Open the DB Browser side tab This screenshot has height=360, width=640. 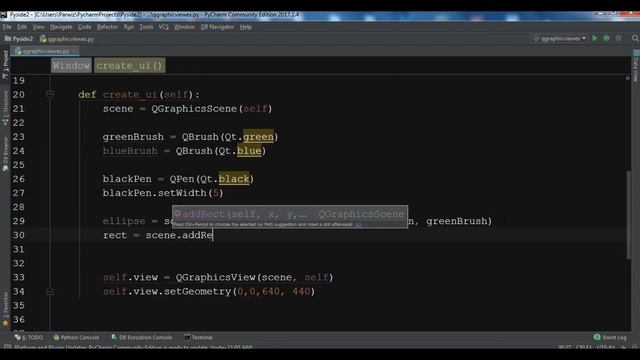(x=5, y=154)
